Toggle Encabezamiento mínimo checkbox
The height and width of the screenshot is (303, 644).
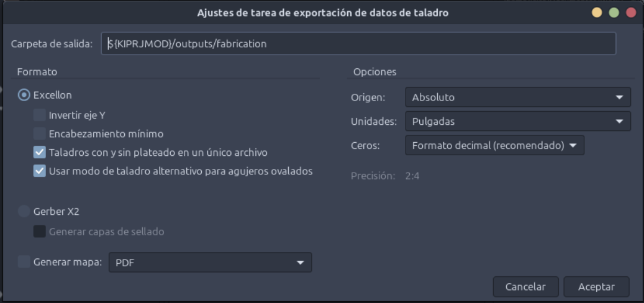click(x=39, y=134)
